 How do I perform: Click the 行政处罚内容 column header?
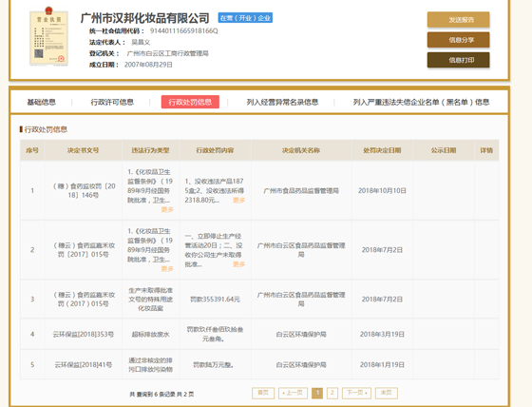pyautogui.click(x=215, y=150)
